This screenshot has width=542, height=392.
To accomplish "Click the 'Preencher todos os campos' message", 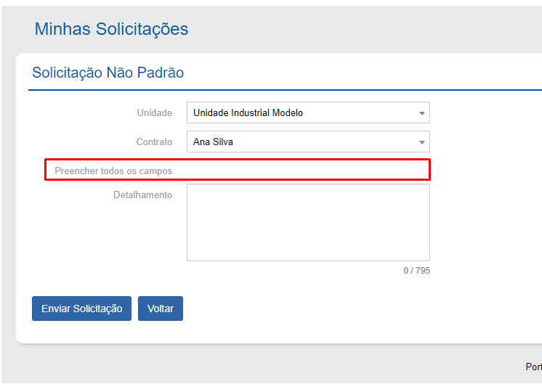I will (113, 171).
